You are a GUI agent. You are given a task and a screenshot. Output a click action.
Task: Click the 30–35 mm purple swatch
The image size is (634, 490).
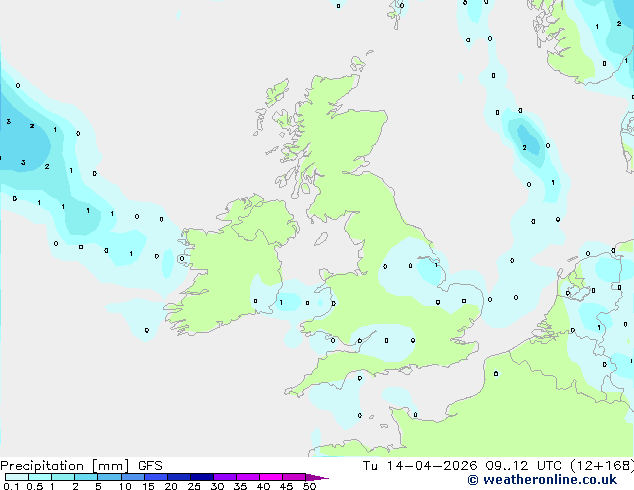click(225, 477)
